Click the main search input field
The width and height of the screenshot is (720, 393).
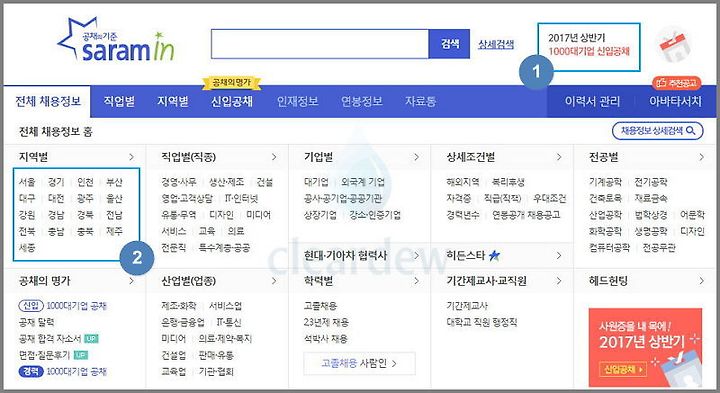[x=320, y=44]
